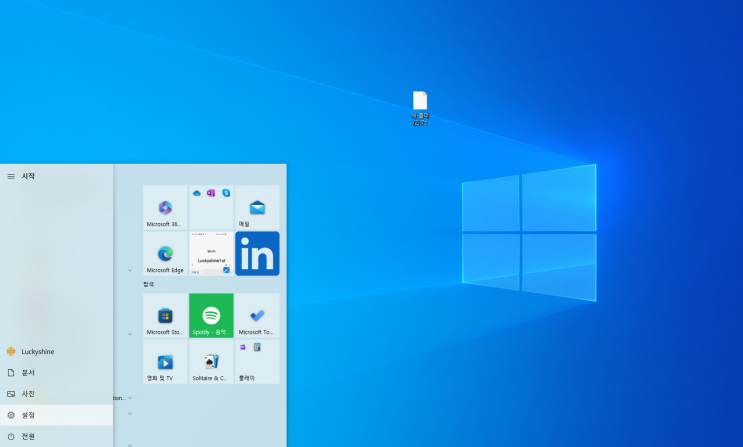Open the Luckyshine user account entry
Viewport: 743px width, 447px height.
(x=56, y=352)
